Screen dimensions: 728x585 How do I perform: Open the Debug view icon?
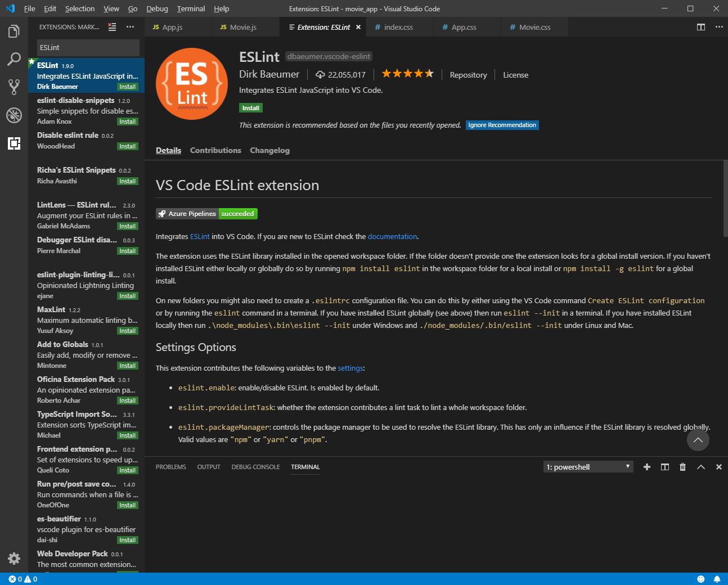point(14,115)
